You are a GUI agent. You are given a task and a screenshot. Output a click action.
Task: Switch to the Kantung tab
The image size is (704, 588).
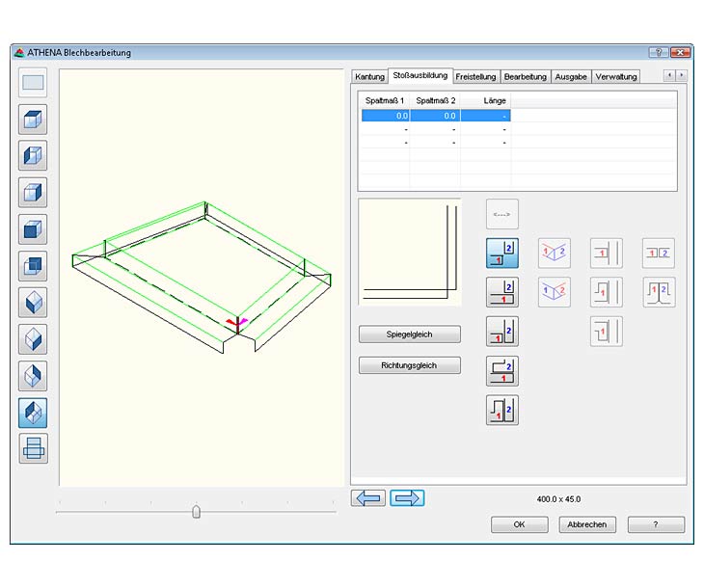(369, 76)
